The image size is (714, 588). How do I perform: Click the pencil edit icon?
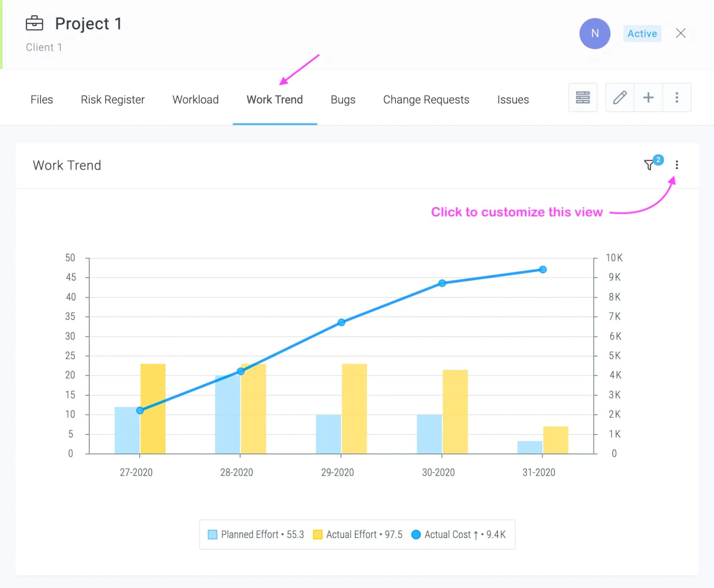click(620, 97)
